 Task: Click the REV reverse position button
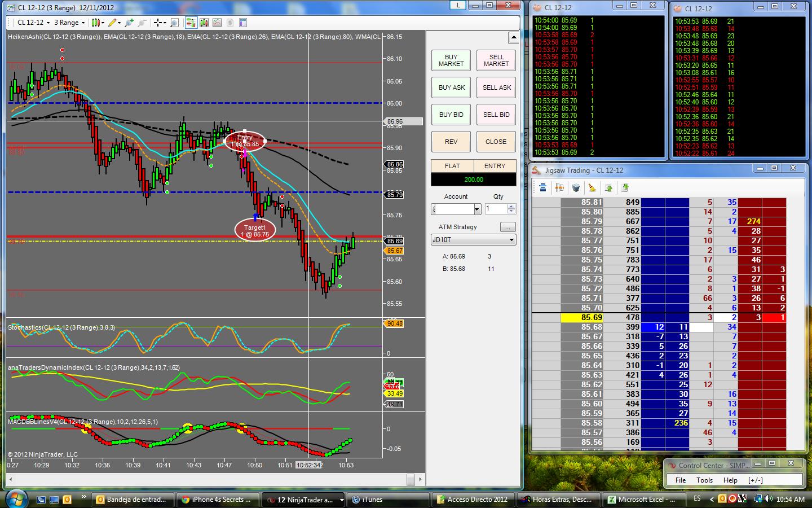(451, 142)
